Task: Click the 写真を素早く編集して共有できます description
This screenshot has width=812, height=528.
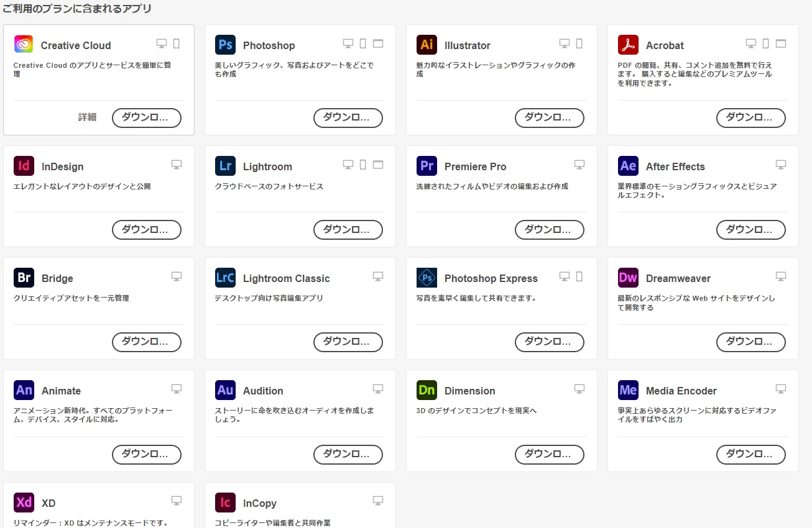Action: click(476, 298)
